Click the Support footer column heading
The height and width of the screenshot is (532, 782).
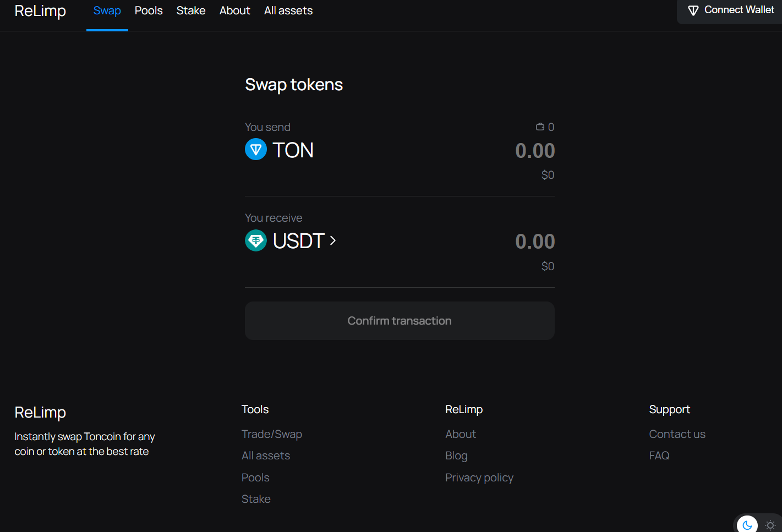[x=669, y=409]
